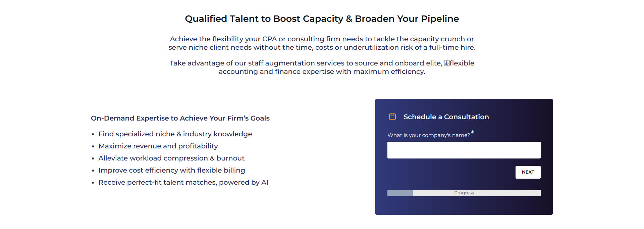Click "Improve cost efficiency with flexible billing"
The height and width of the screenshot is (229, 644).
click(172, 170)
